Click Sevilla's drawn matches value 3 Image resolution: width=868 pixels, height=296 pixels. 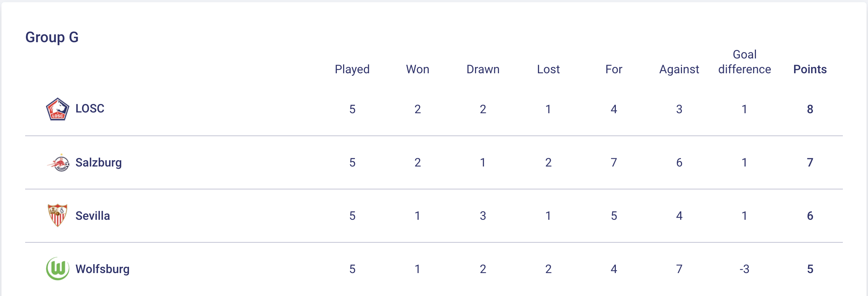pos(483,216)
